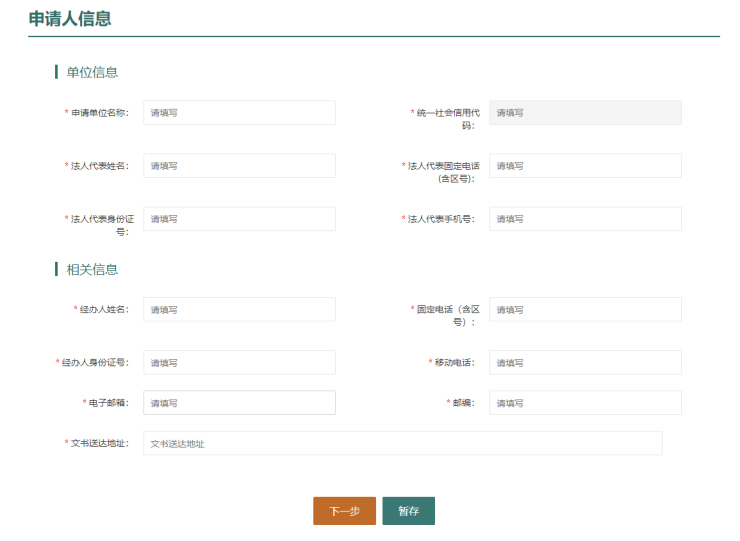
Task: Click the 申请人信息 page heading
Action: [x=70, y=18]
